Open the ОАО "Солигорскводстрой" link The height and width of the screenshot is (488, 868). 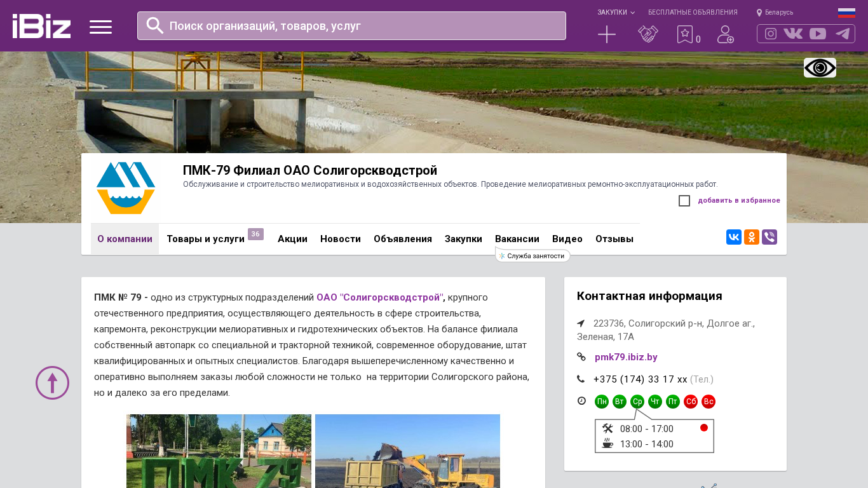tap(379, 297)
